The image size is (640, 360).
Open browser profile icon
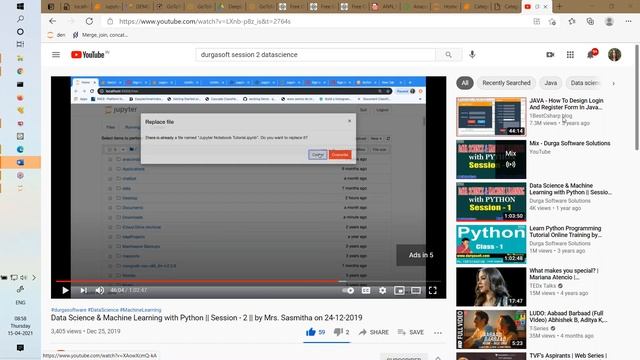609,21
